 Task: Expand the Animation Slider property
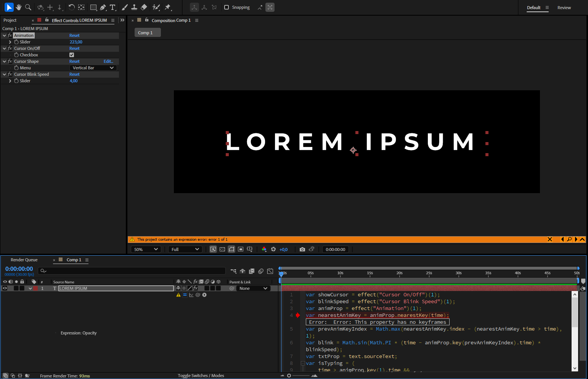click(x=10, y=42)
